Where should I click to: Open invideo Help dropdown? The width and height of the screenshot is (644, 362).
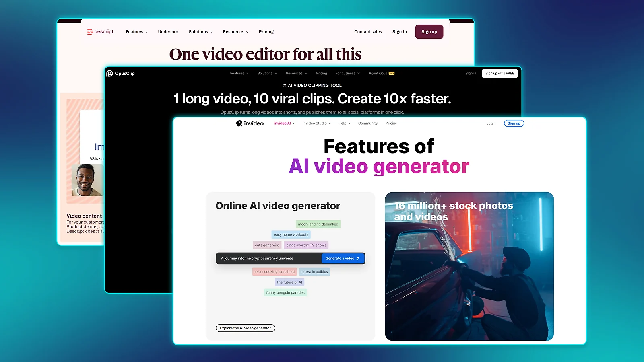[345, 123]
